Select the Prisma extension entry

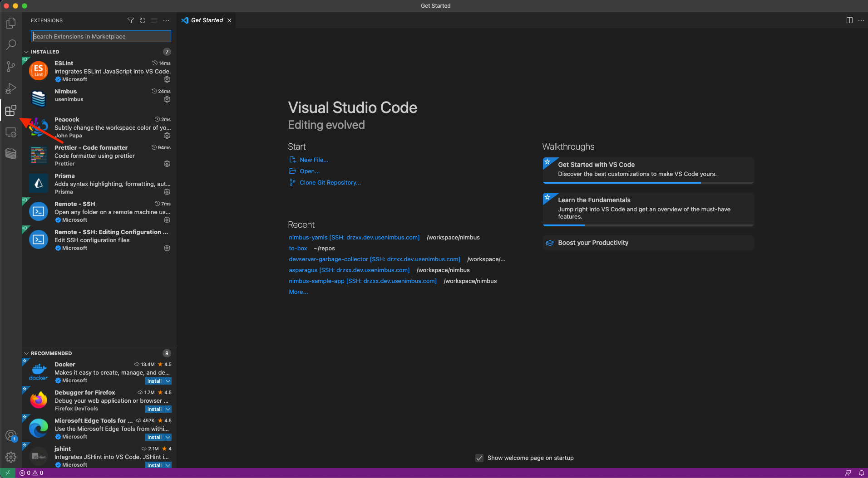(99, 184)
